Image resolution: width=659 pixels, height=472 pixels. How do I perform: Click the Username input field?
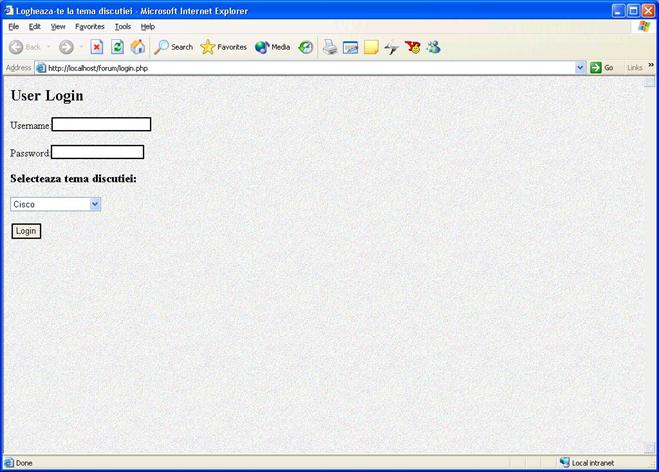click(101, 125)
